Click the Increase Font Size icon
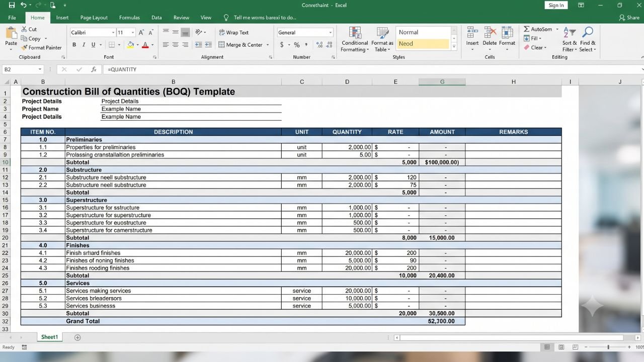Image resolution: width=644 pixels, height=362 pixels. tap(141, 32)
